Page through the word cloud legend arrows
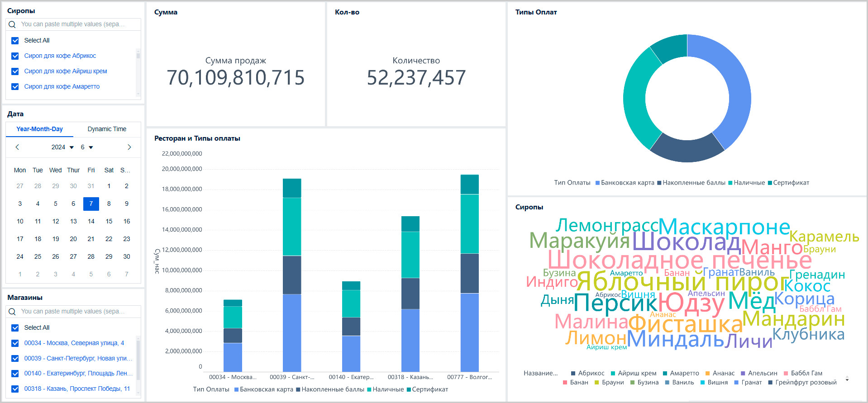The image size is (868, 403). point(847,379)
